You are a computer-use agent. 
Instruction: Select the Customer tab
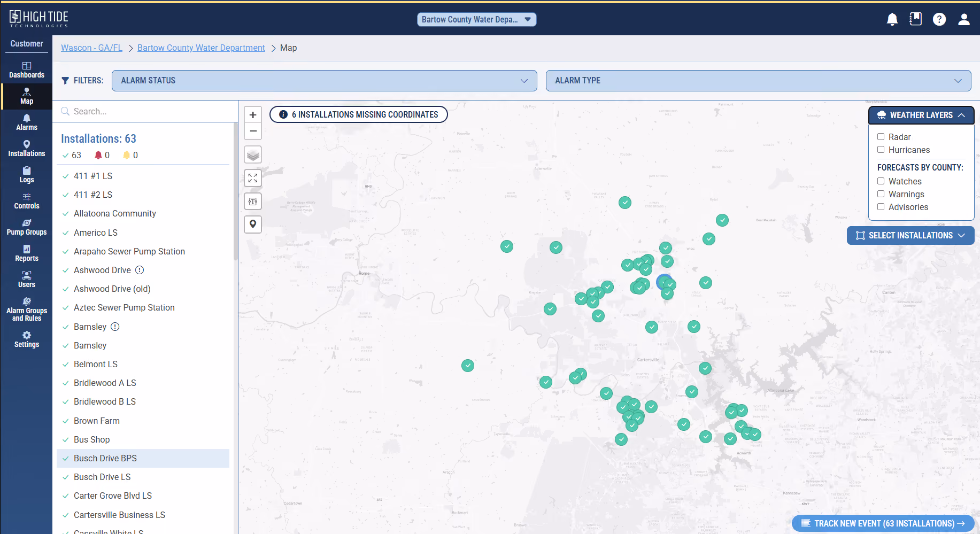tap(27, 44)
